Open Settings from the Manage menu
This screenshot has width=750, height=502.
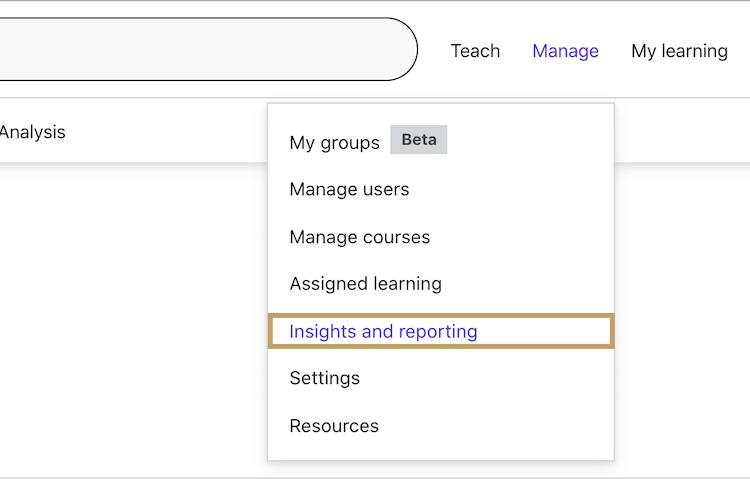click(x=324, y=378)
